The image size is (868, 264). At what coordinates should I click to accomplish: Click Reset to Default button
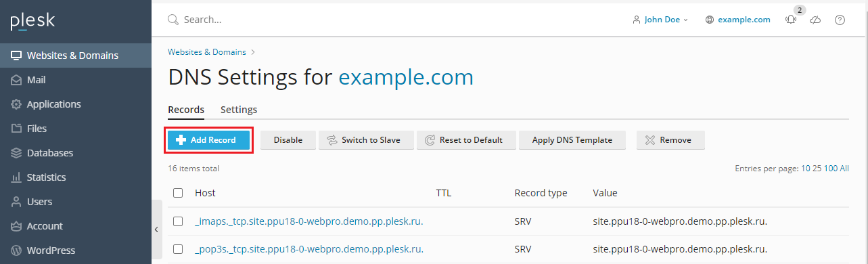coord(466,140)
